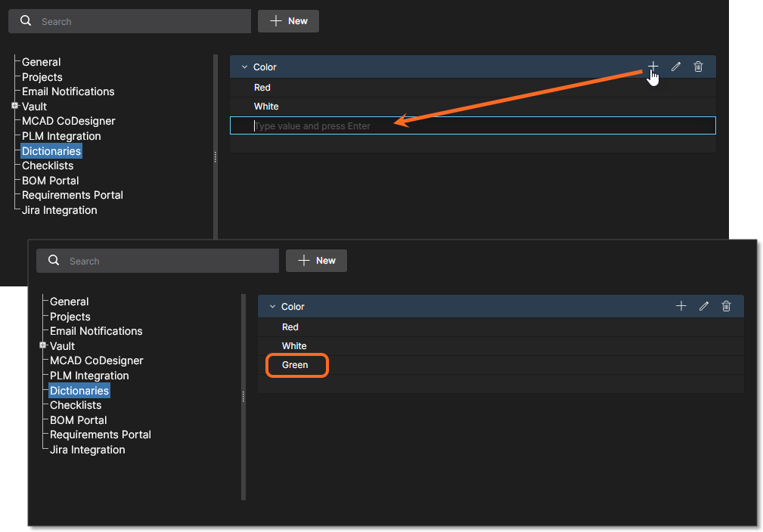The height and width of the screenshot is (532, 763).
Task: Select the edit pencil in the lower dialog
Action: [703, 306]
